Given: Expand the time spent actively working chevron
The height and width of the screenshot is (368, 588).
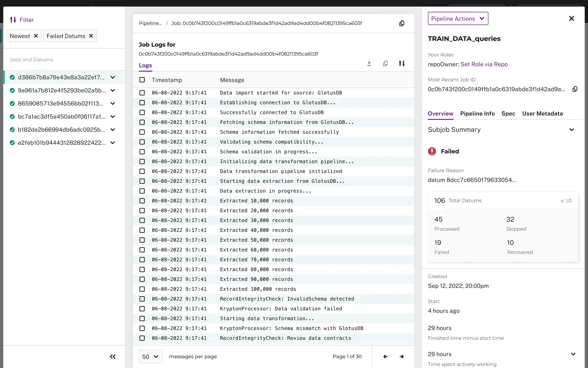Looking at the screenshot, I should pyautogui.click(x=573, y=354).
